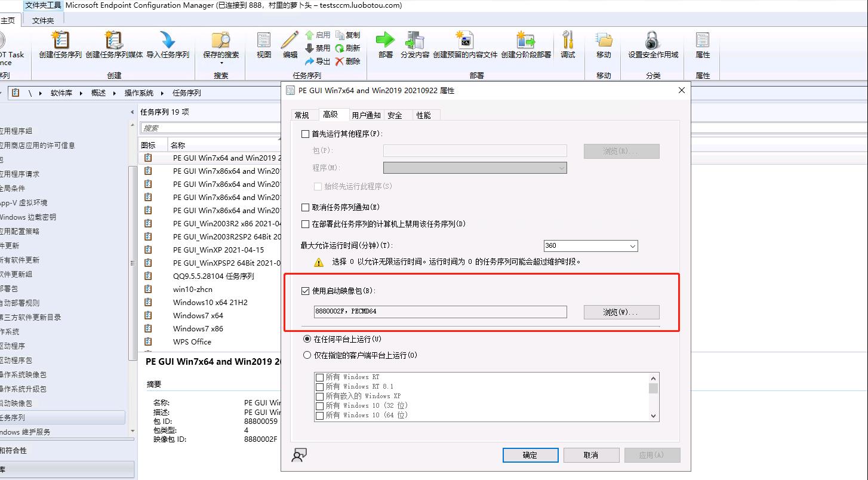Check 所有嵌入的 Windows XP platform

coord(320,396)
